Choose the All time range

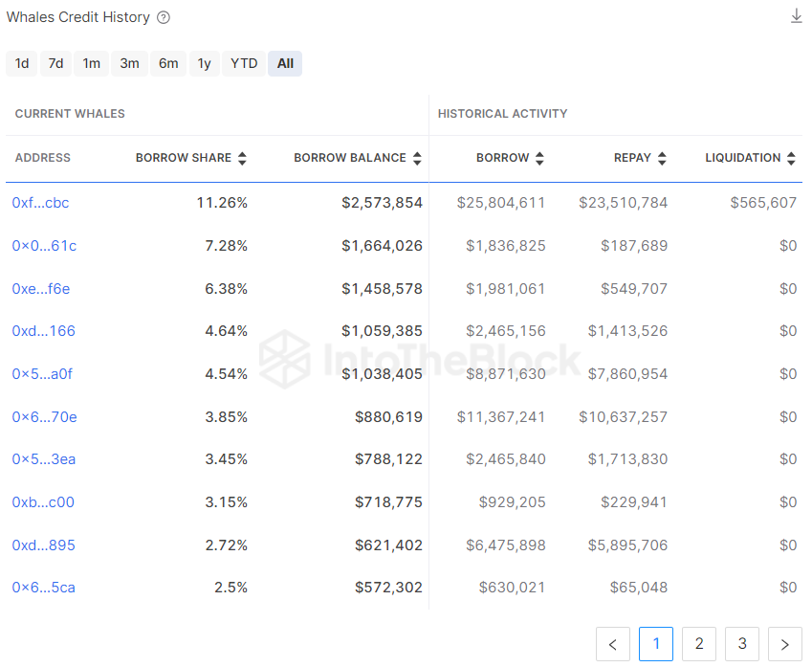coord(285,63)
